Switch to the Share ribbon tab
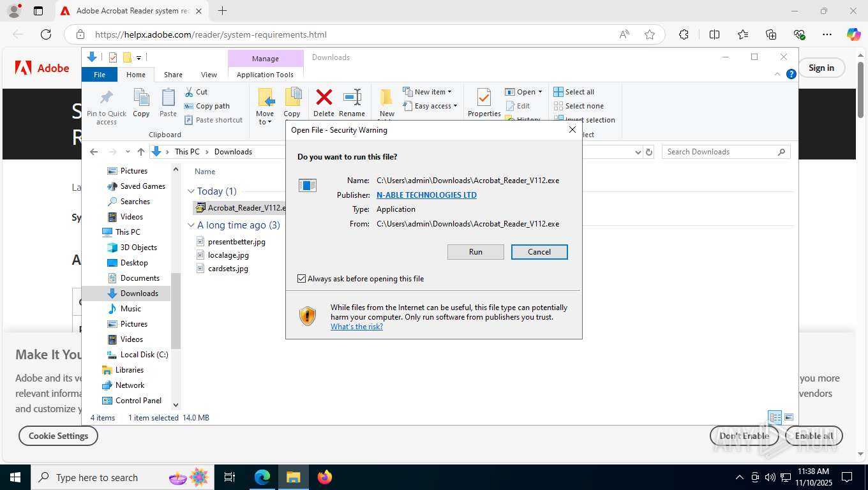Image resolution: width=868 pixels, height=490 pixels. pyautogui.click(x=173, y=75)
